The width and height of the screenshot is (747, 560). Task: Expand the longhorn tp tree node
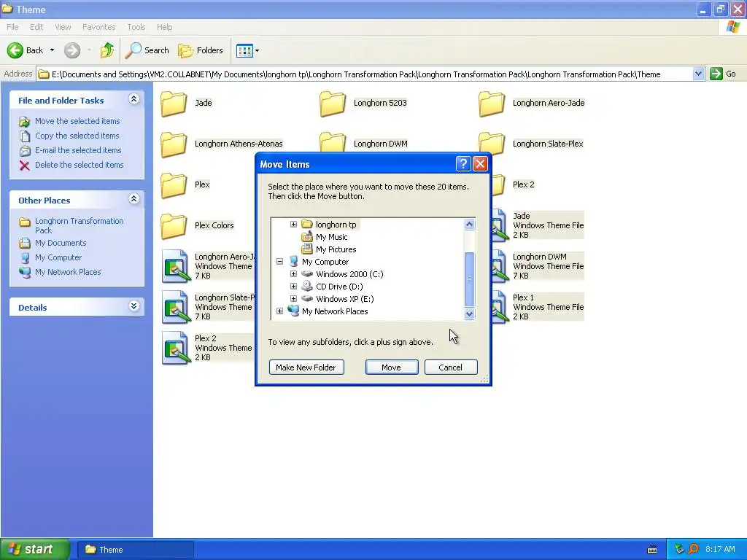tap(293, 225)
